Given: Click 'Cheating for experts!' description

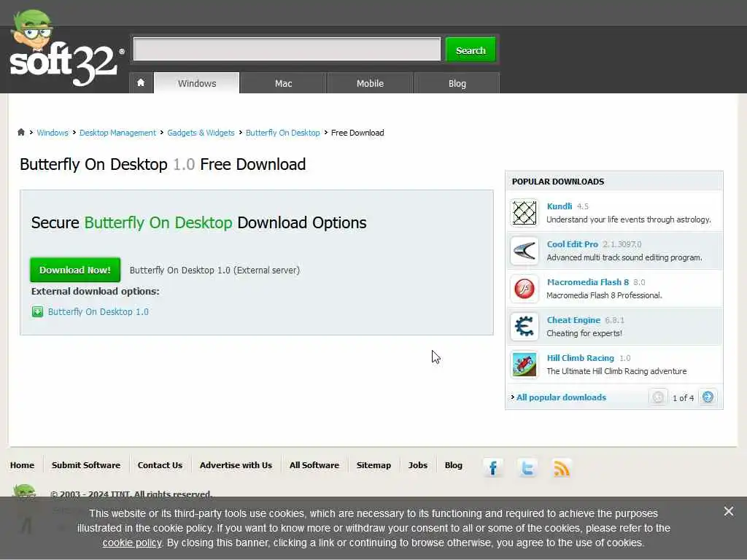Looking at the screenshot, I should pos(584,333).
